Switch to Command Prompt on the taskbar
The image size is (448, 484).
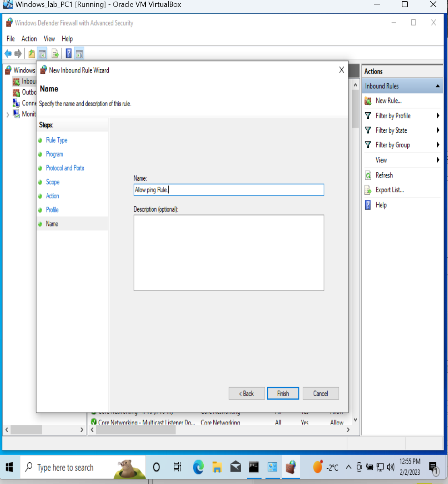254,467
